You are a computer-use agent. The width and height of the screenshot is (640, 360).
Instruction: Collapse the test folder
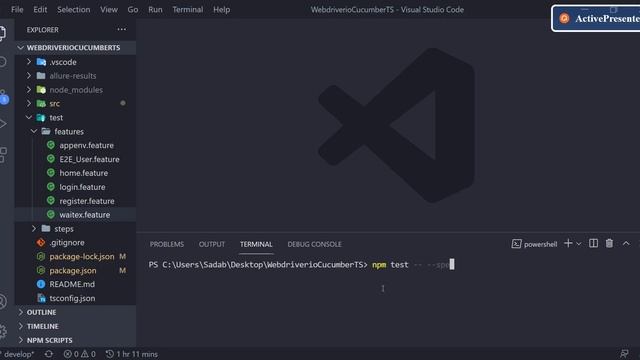click(x=29, y=118)
